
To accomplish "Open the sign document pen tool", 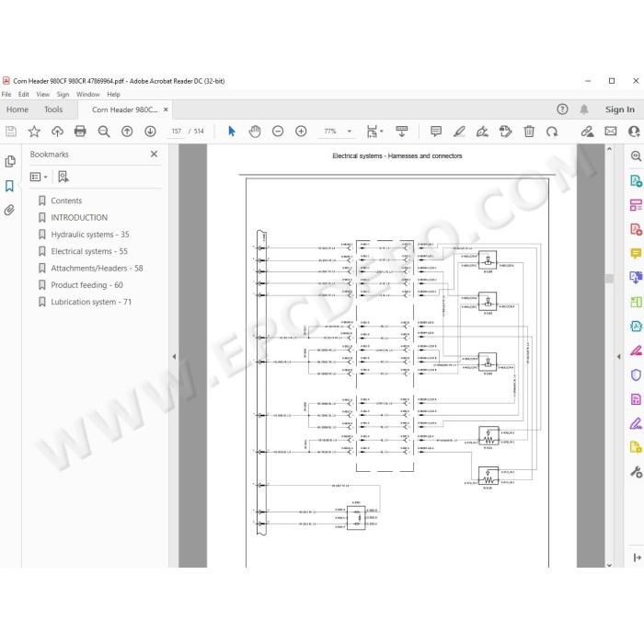I will tap(482, 132).
